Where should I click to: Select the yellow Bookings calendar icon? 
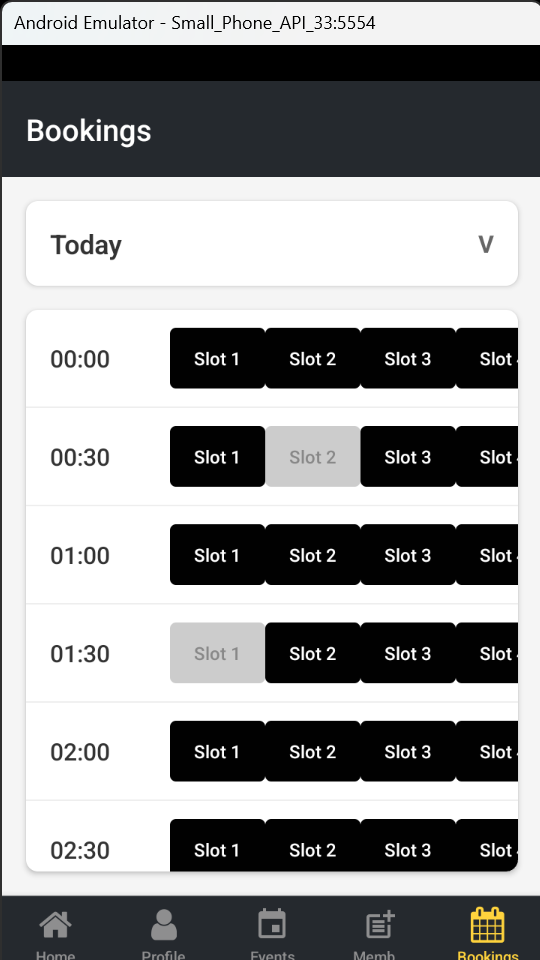487,924
